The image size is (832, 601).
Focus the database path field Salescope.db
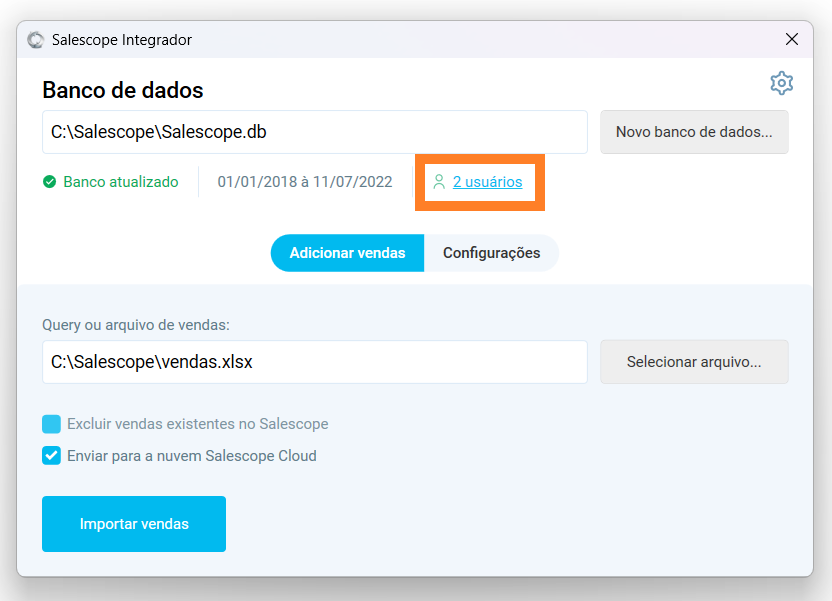[x=315, y=132]
